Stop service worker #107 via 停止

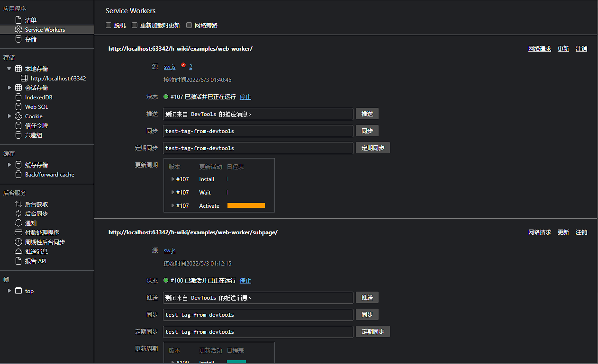[245, 97]
